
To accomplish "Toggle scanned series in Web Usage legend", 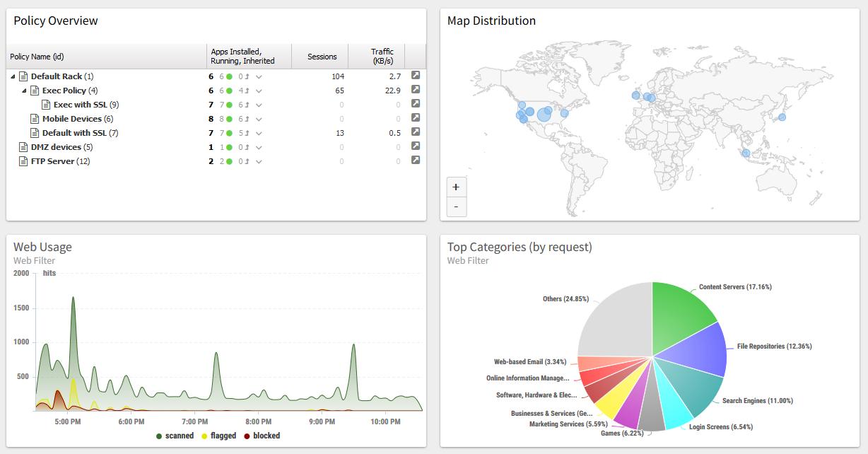I will [x=175, y=436].
